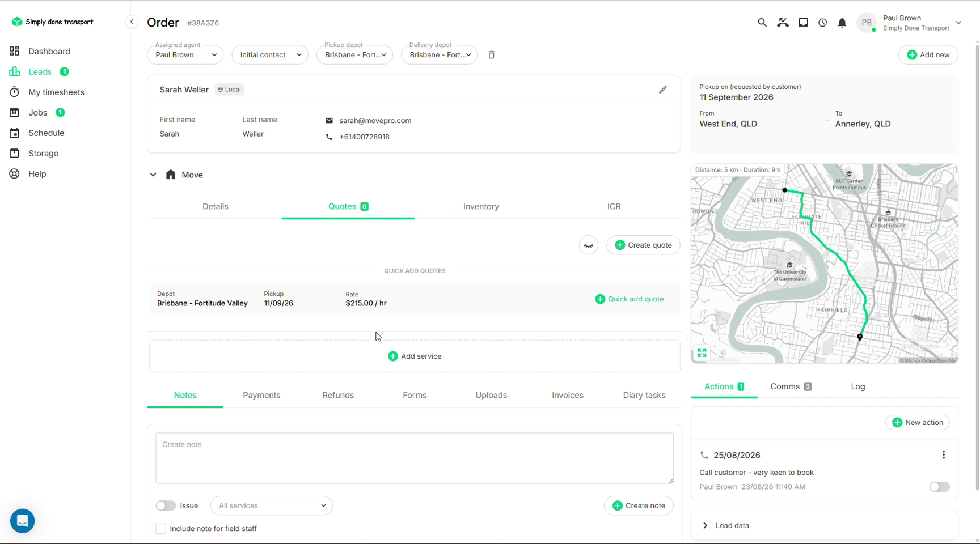The image size is (980, 544).
Task: Switch to the Log tab
Action: coord(858,386)
